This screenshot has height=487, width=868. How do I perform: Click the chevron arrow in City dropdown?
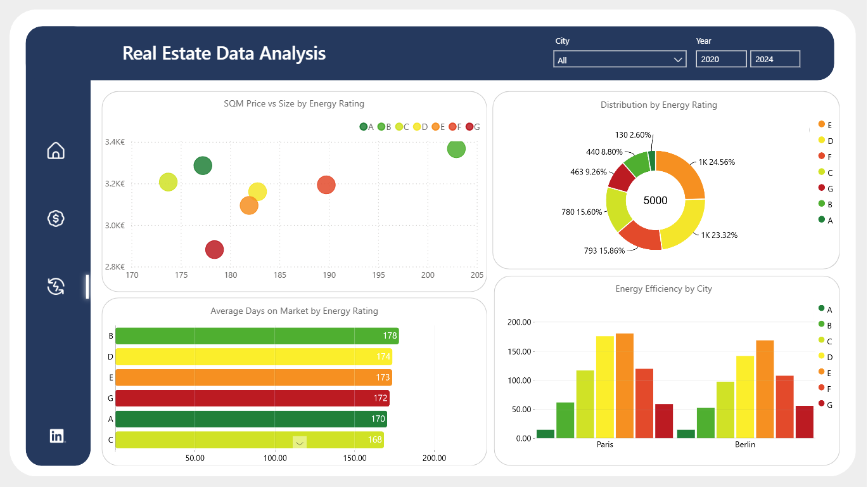(677, 60)
